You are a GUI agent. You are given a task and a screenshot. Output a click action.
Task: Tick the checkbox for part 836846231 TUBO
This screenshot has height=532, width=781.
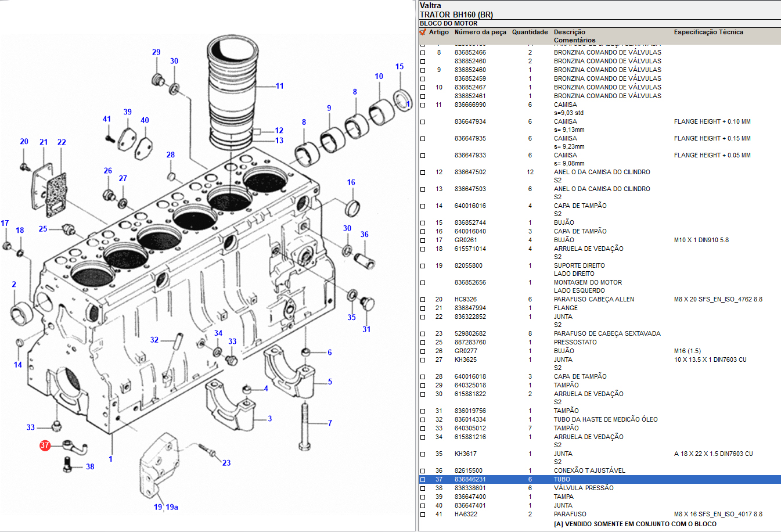(x=423, y=480)
